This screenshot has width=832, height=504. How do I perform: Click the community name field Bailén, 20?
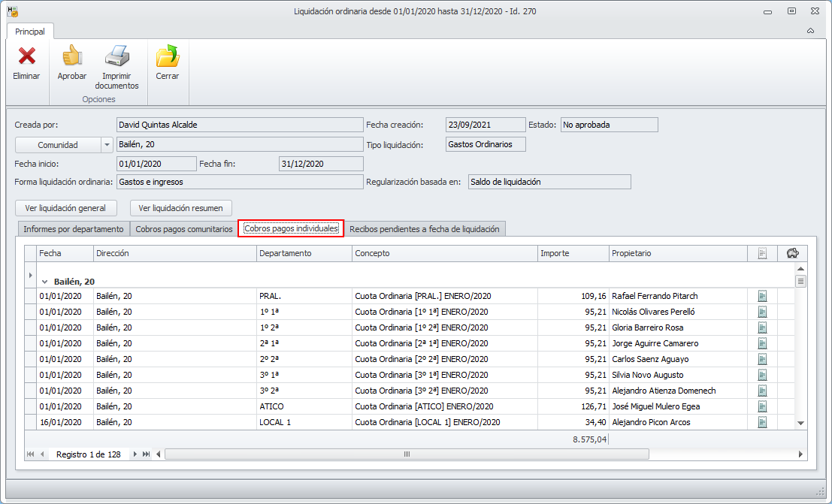coord(240,144)
